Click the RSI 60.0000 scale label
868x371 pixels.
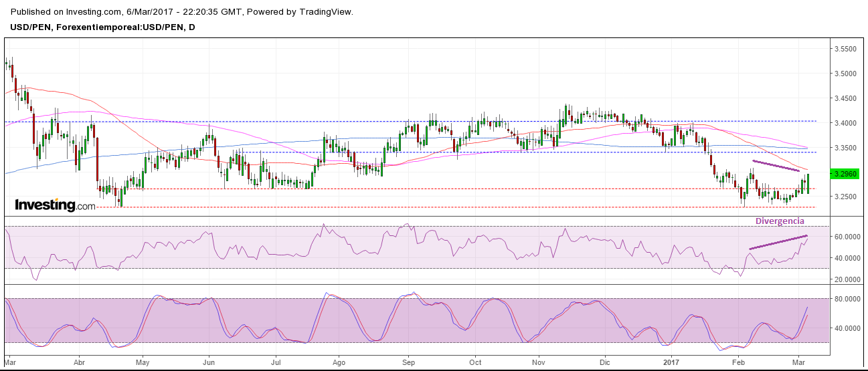tap(846, 237)
